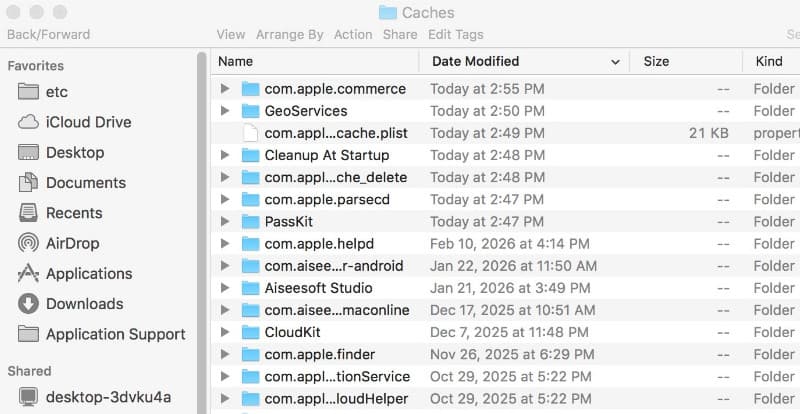Click the com.apple.helpd folder icon
This screenshot has height=414, width=800.
click(251, 243)
